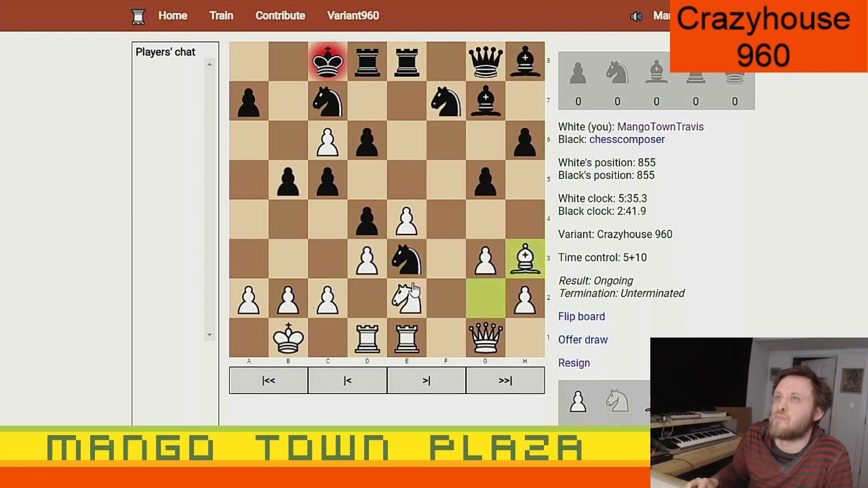Select the white queen on g1
The width and height of the screenshot is (868, 488).
click(486, 338)
